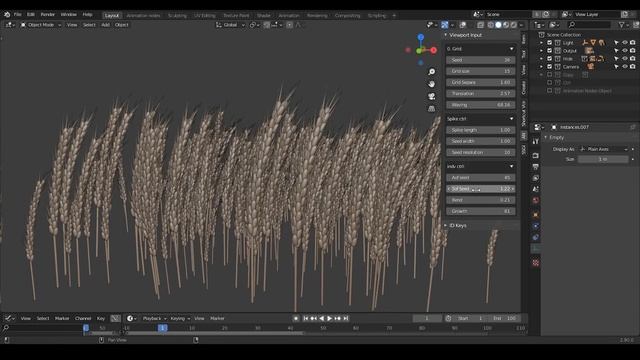Select wireframe viewport shading

(491, 25)
